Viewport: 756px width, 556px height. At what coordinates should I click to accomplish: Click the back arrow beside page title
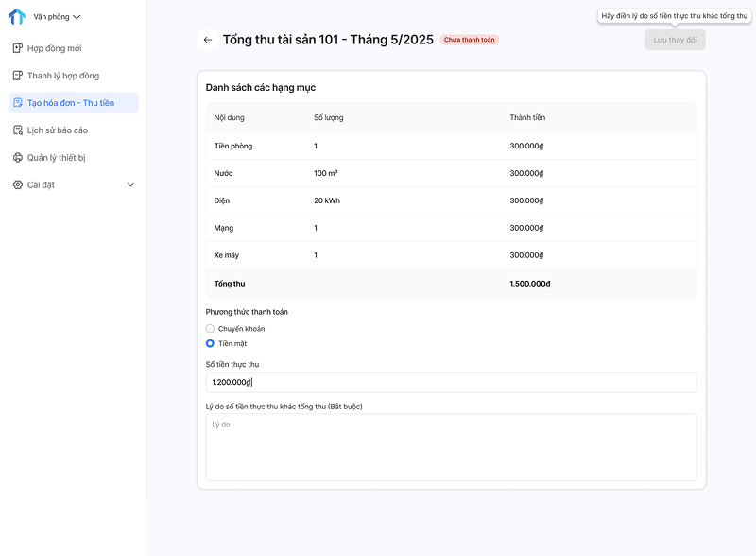tap(208, 40)
